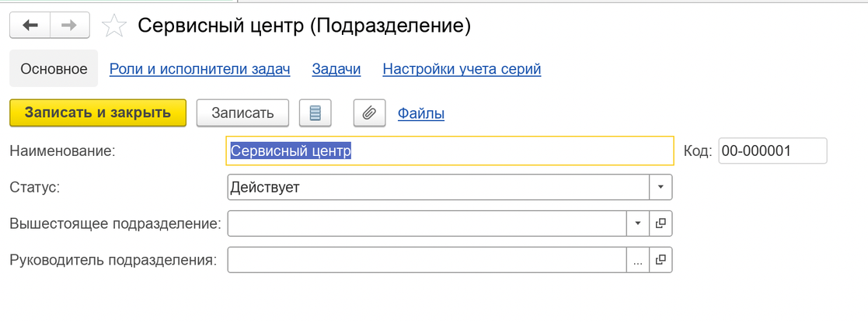Expand the Статус dropdown arrow
The height and width of the screenshot is (322, 868).
661,187
